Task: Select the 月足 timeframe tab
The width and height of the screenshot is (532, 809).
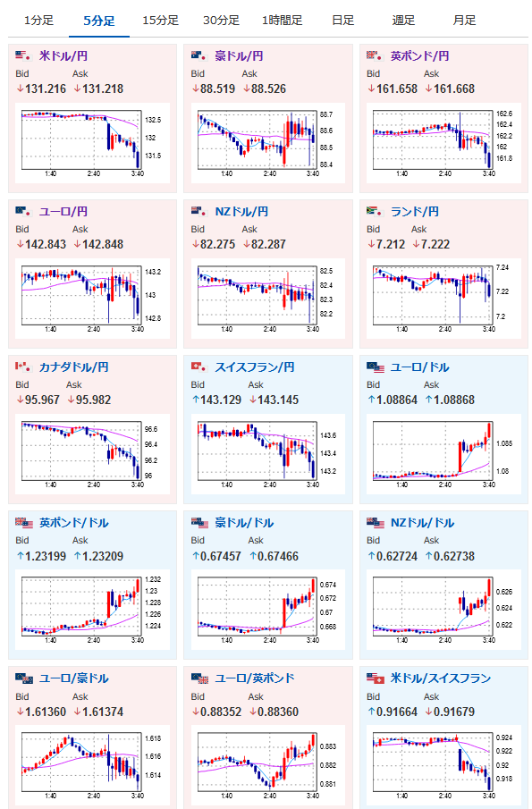Action: 464,21
